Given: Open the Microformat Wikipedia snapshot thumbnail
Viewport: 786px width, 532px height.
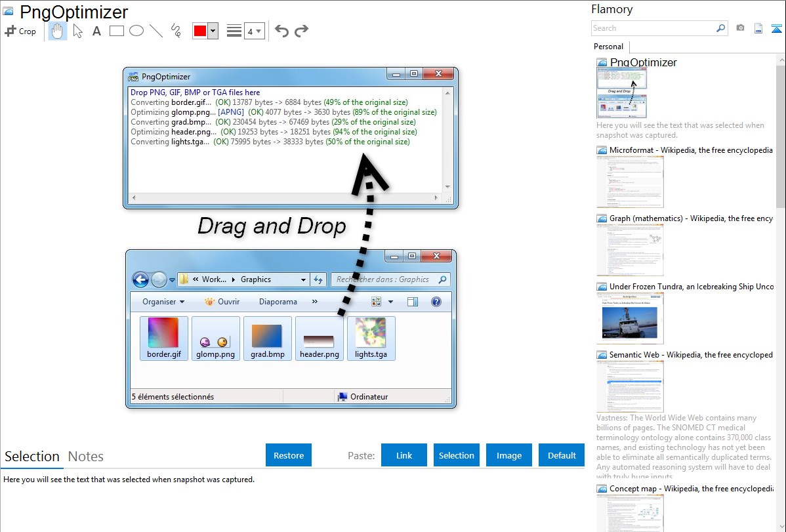Looking at the screenshot, I should [x=630, y=182].
